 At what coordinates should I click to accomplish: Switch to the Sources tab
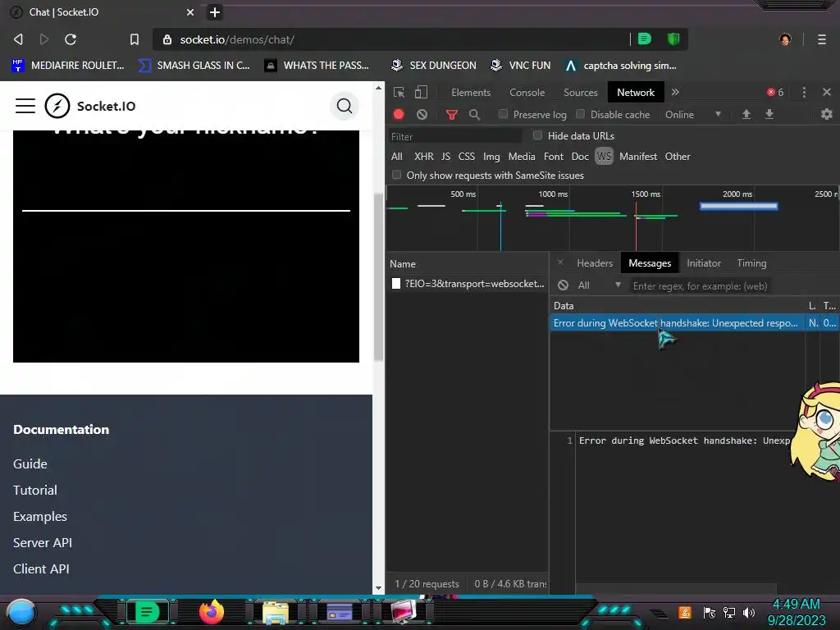(580, 92)
